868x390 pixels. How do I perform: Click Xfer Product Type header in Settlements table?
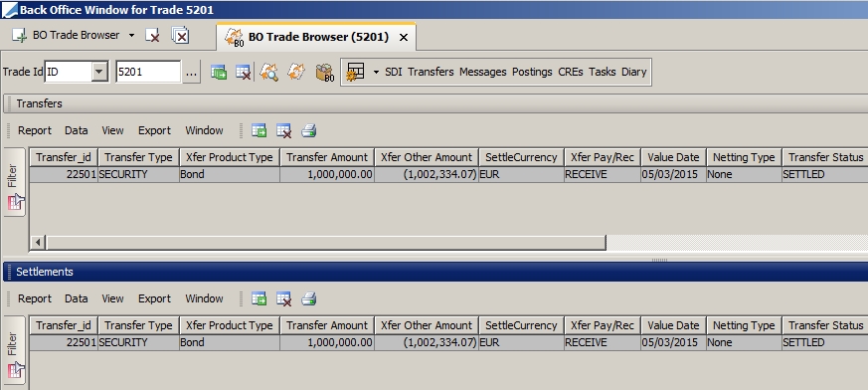point(229,325)
